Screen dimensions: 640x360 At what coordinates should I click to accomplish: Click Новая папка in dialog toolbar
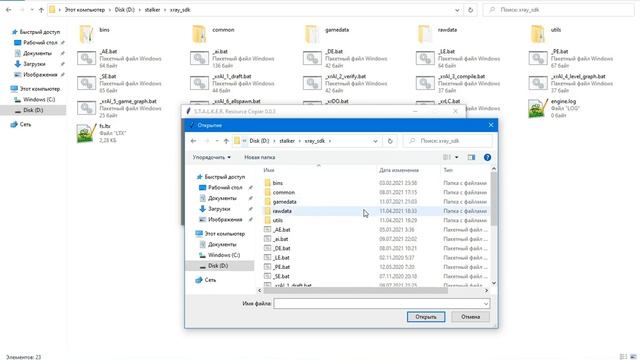260,157
